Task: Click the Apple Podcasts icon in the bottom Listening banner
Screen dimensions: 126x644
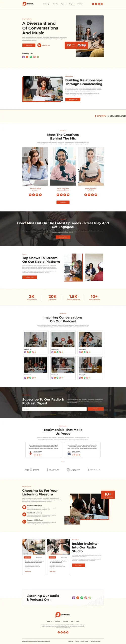Action: [x=74, y=598]
